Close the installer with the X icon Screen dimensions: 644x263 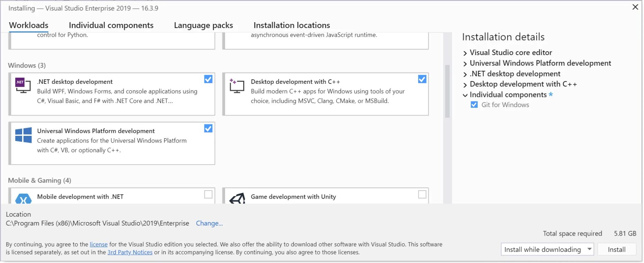click(x=635, y=7)
